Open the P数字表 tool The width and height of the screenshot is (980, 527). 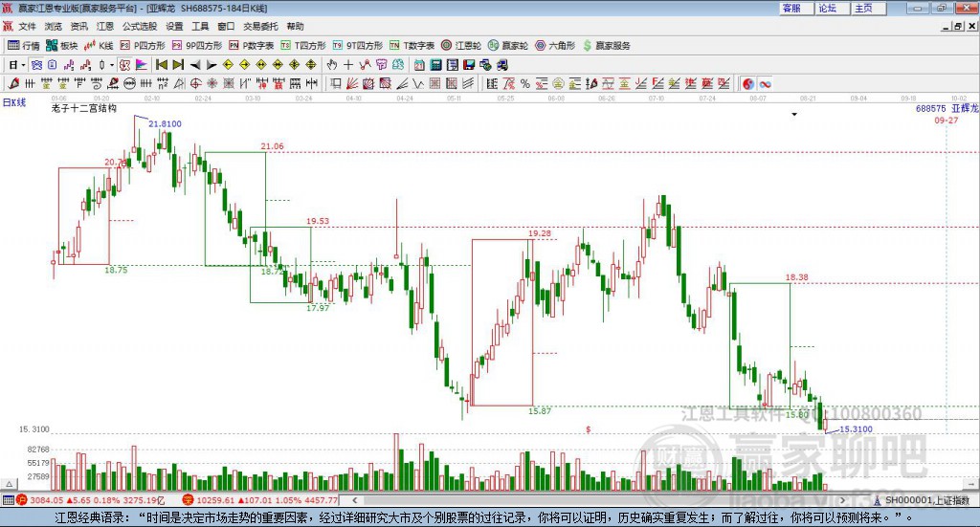(x=252, y=46)
